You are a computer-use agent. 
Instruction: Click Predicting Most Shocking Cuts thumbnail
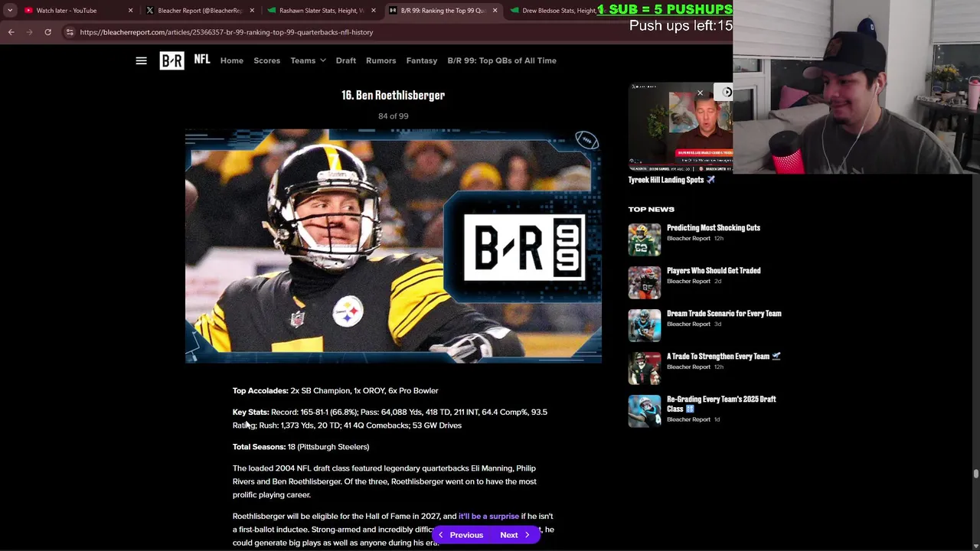pyautogui.click(x=645, y=240)
